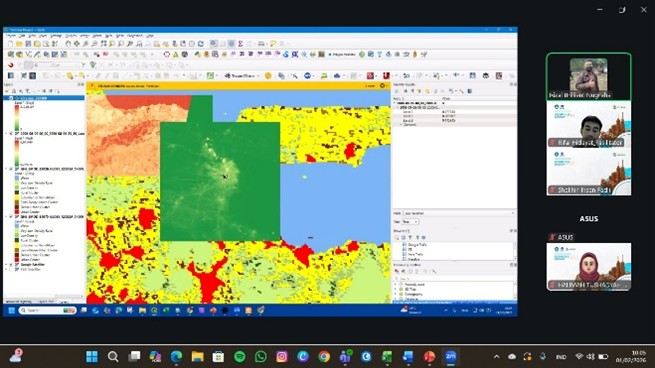Click Remove Layer icon in Layers panel

coord(57,91)
